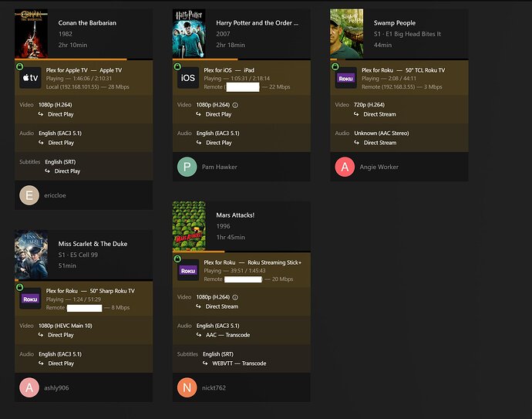Click 'Playing — 1:24 / 51:29' text
This screenshot has width=532, height=419.
point(73,299)
